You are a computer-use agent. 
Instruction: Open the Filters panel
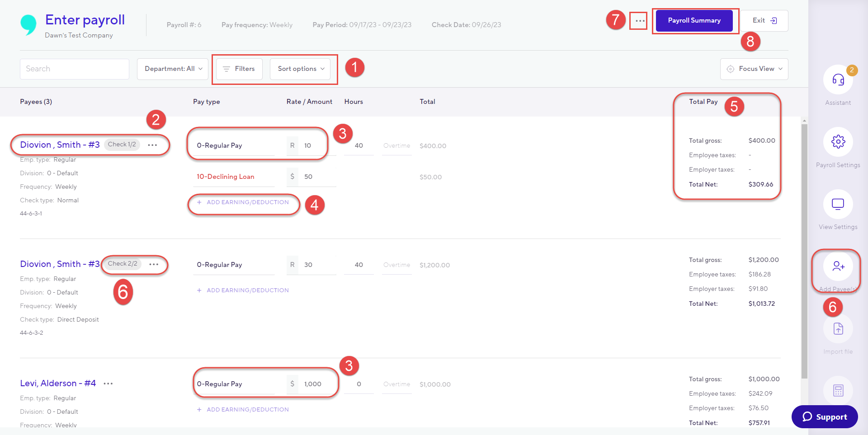pyautogui.click(x=239, y=69)
